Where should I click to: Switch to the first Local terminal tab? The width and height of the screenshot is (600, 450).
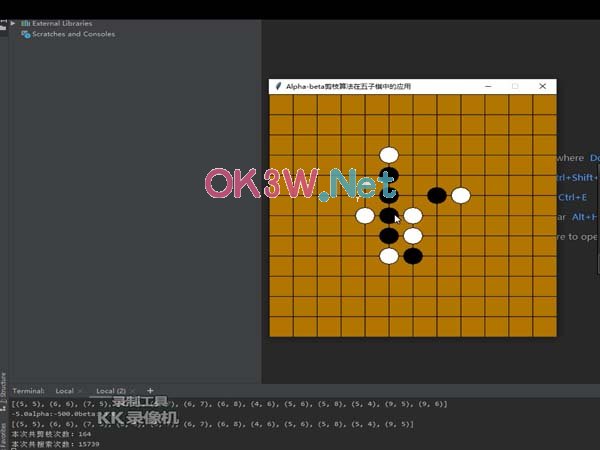point(64,390)
